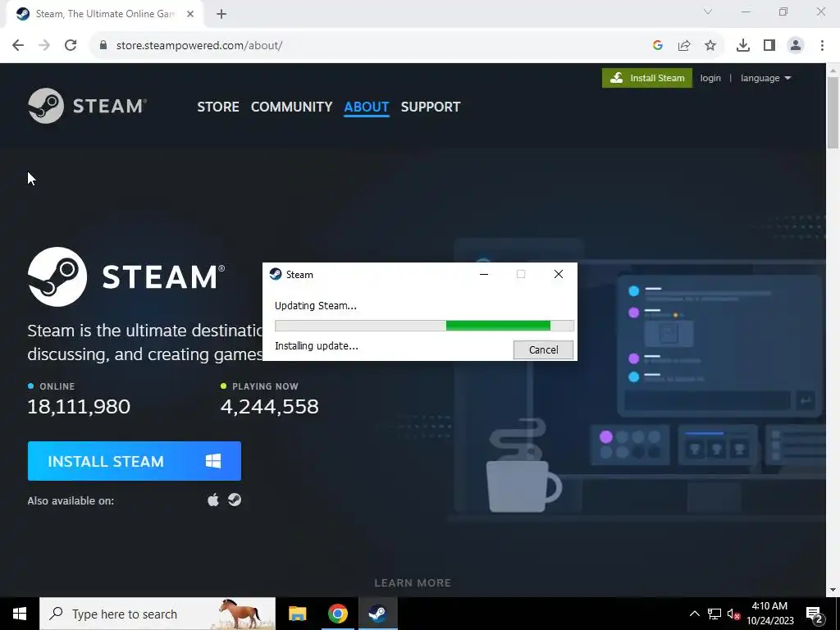Viewport: 840px width, 630px height.
Task: Open a new browser tab
Action: click(x=221, y=15)
